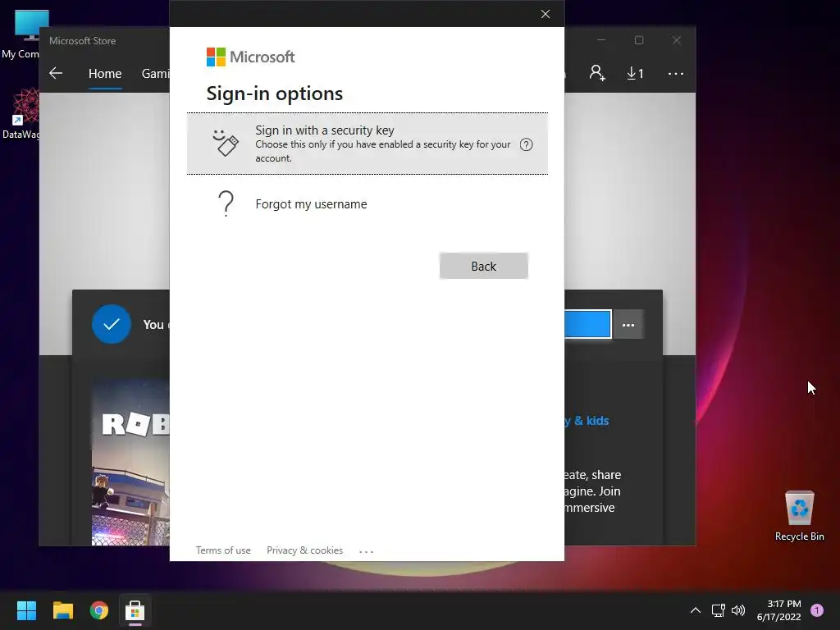The height and width of the screenshot is (630, 840).
Task: Open volume control tray icon
Action: click(738, 609)
